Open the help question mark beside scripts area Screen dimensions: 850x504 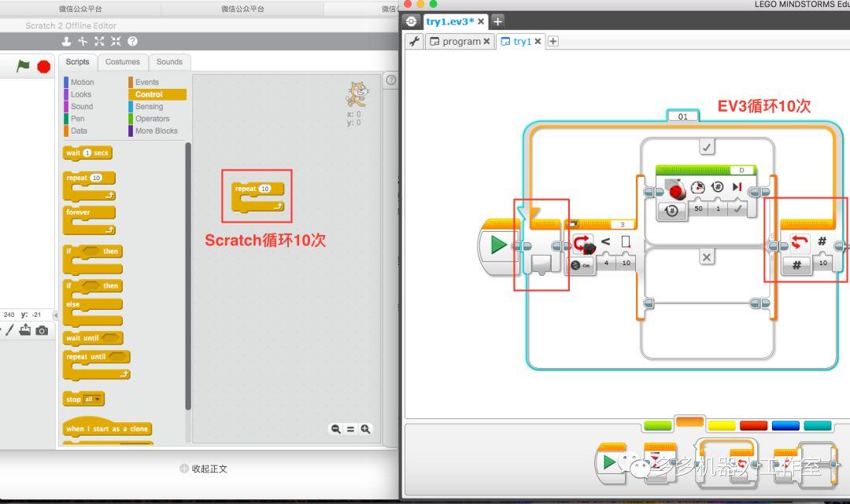pos(391,80)
